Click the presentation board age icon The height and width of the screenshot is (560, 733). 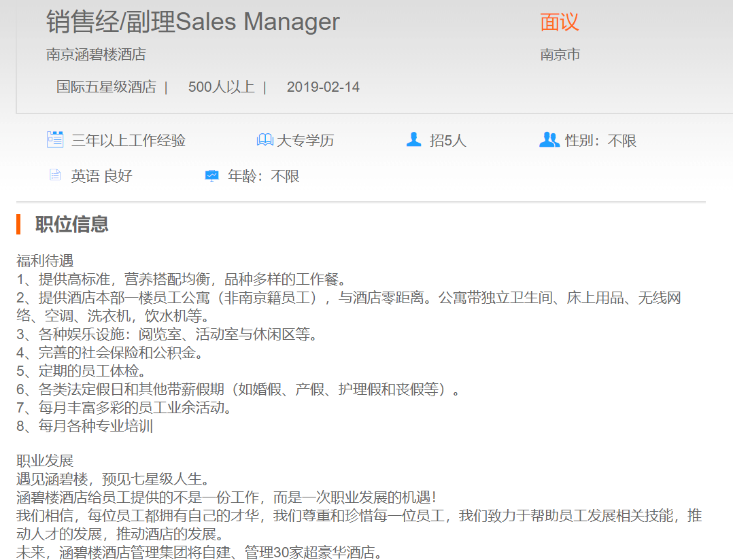212,176
